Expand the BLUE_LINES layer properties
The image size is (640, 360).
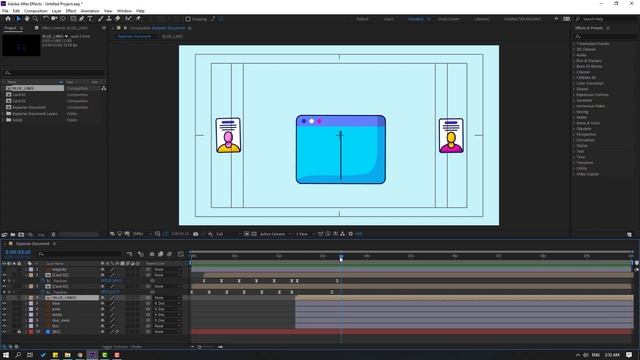(x=26, y=298)
